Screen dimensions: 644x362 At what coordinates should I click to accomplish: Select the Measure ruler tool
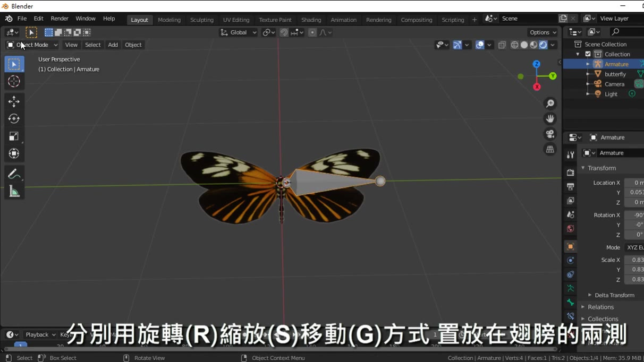[x=14, y=192]
